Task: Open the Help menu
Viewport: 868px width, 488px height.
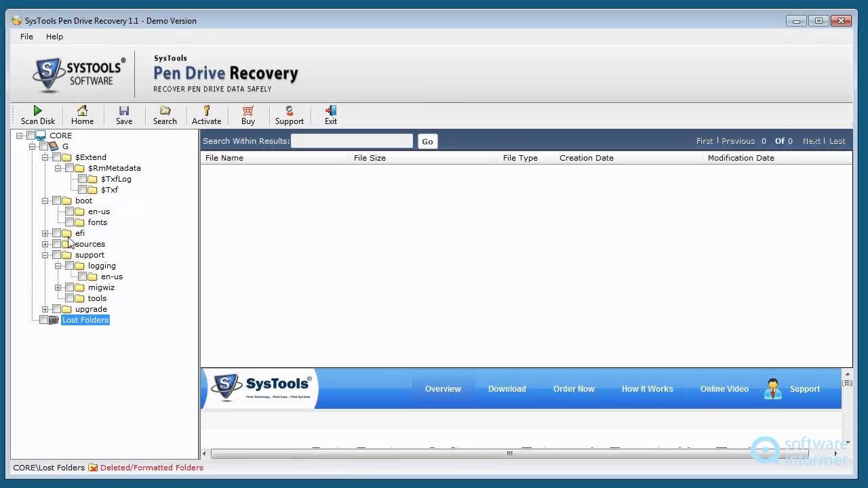Action: 54,37
